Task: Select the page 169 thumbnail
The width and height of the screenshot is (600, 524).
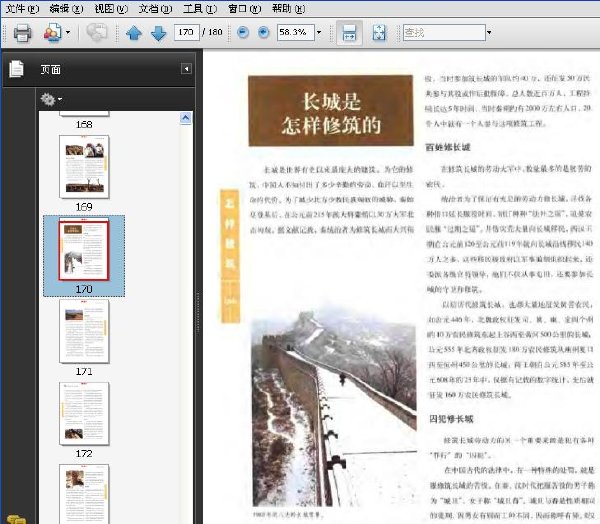Action: [84, 167]
